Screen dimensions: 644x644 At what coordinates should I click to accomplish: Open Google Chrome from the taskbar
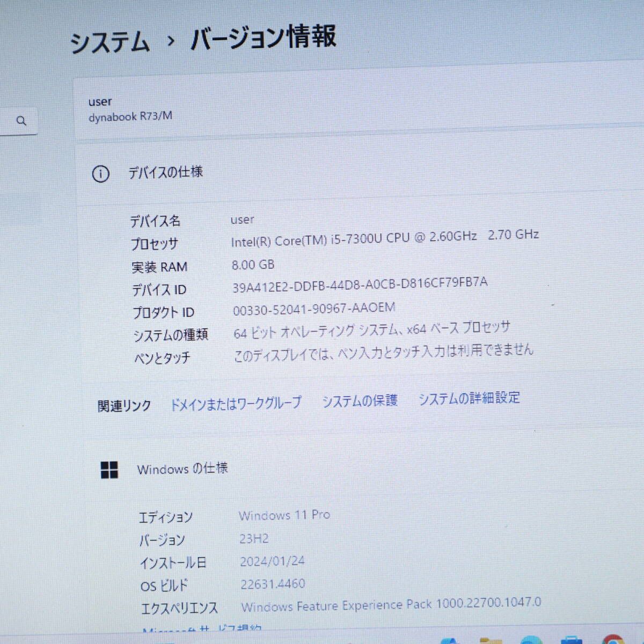[x=613, y=639]
